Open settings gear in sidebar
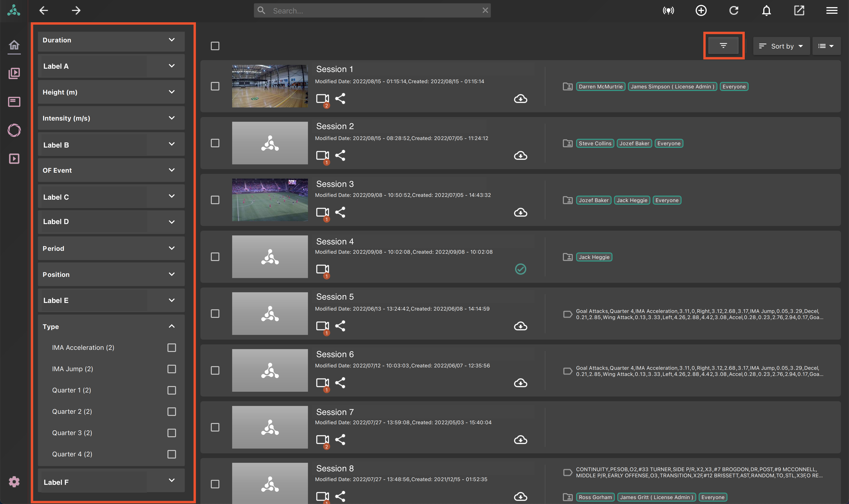This screenshot has width=849, height=504. point(14,481)
